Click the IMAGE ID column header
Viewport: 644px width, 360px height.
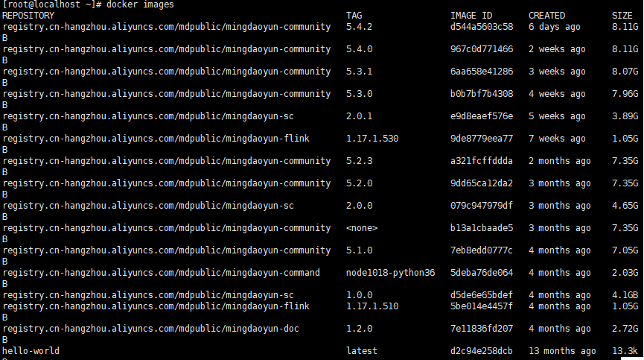(471, 16)
